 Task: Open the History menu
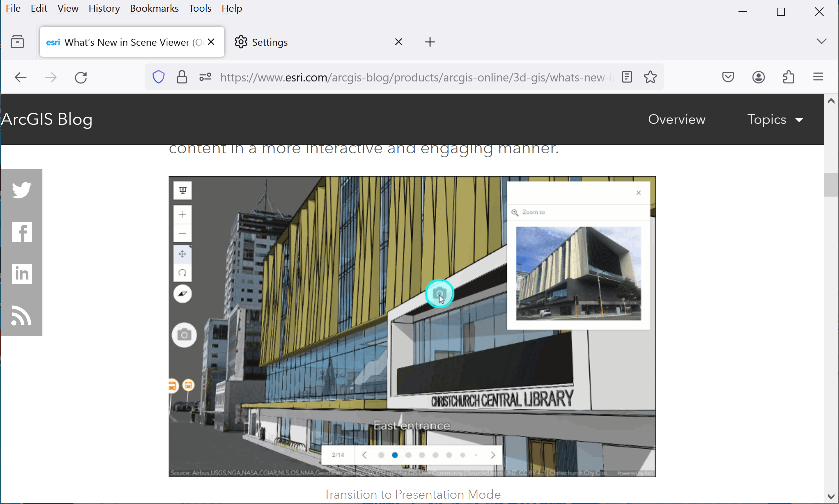104,8
